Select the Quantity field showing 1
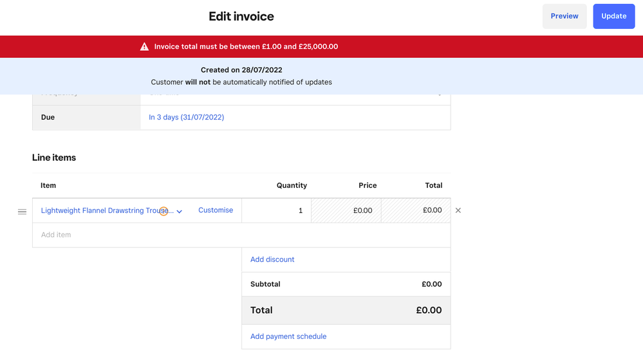This screenshot has width=643, height=364. click(x=276, y=210)
